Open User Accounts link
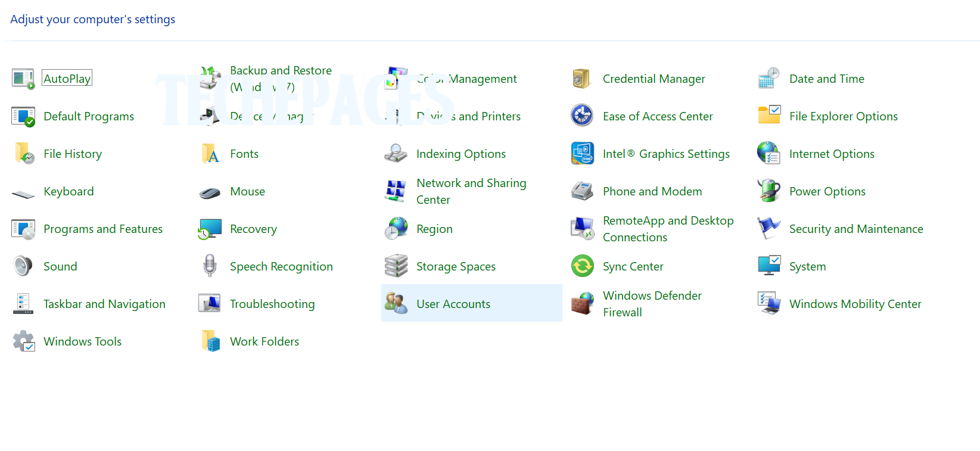The width and height of the screenshot is (980, 451). tap(453, 304)
